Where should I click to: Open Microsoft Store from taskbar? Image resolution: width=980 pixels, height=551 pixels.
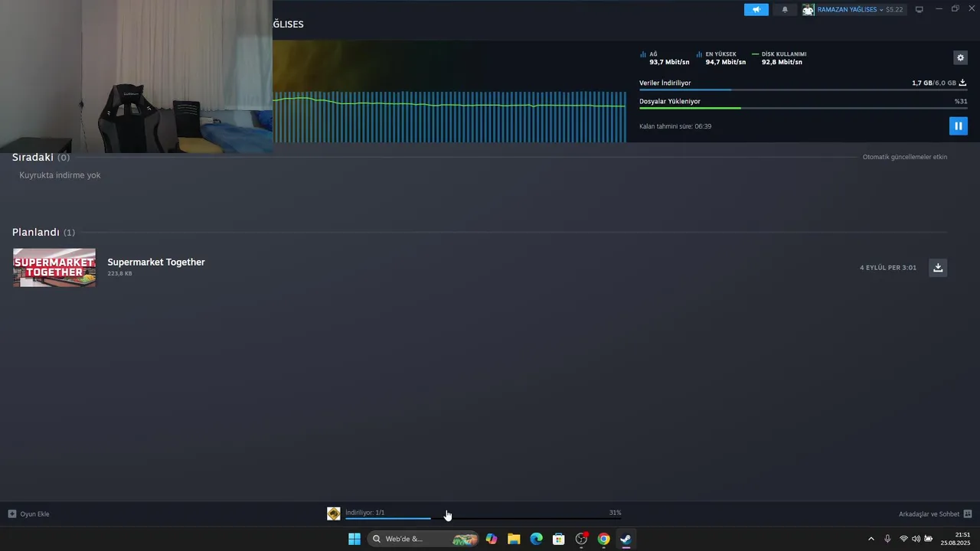(x=559, y=539)
